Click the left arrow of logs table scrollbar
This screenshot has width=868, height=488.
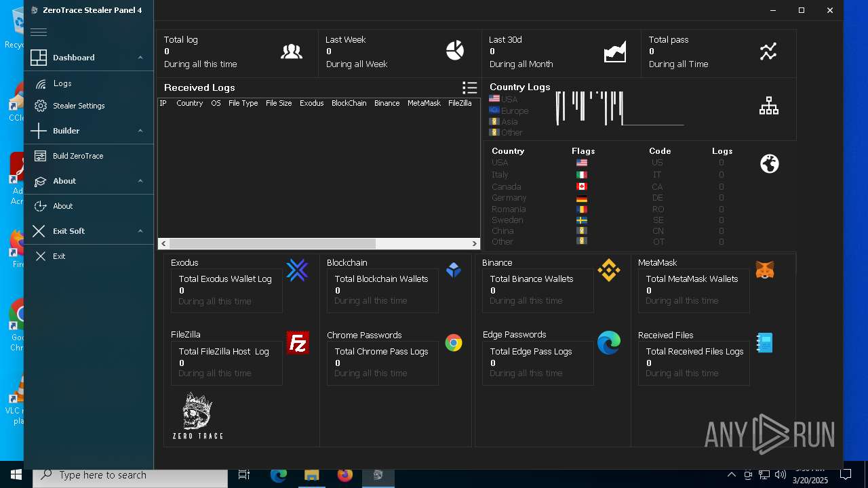click(x=163, y=243)
